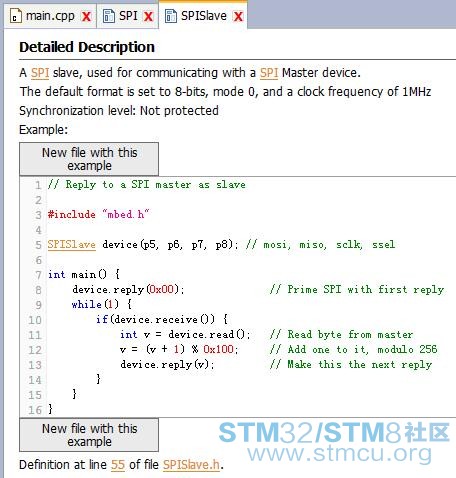This screenshot has height=478, width=456.
Task: Close the SPISlave tab
Action: click(238, 17)
